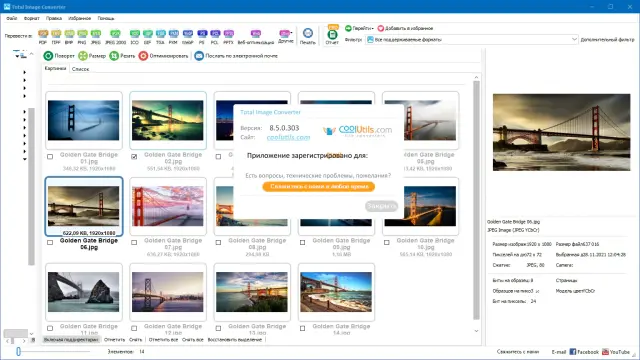Open the Помощь menu
Image resolution: width=640 pixels, height=360 pixels.
(x=106, y=18)
